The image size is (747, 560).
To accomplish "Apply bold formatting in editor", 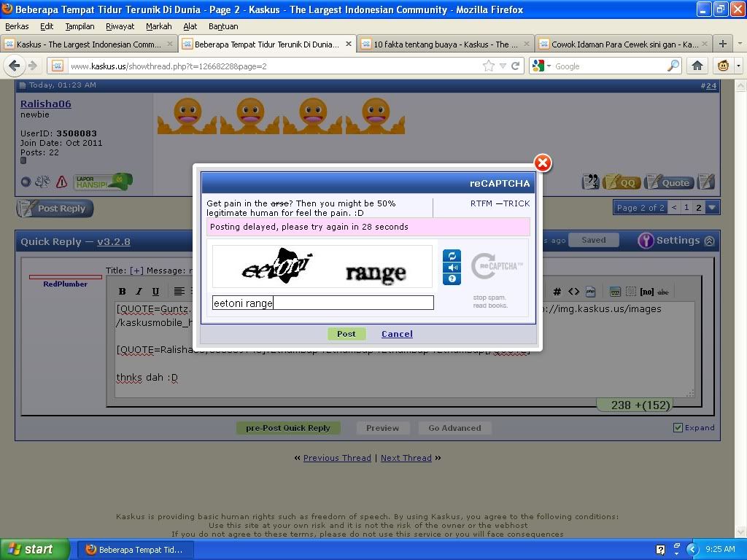I will tap(123, 292).
